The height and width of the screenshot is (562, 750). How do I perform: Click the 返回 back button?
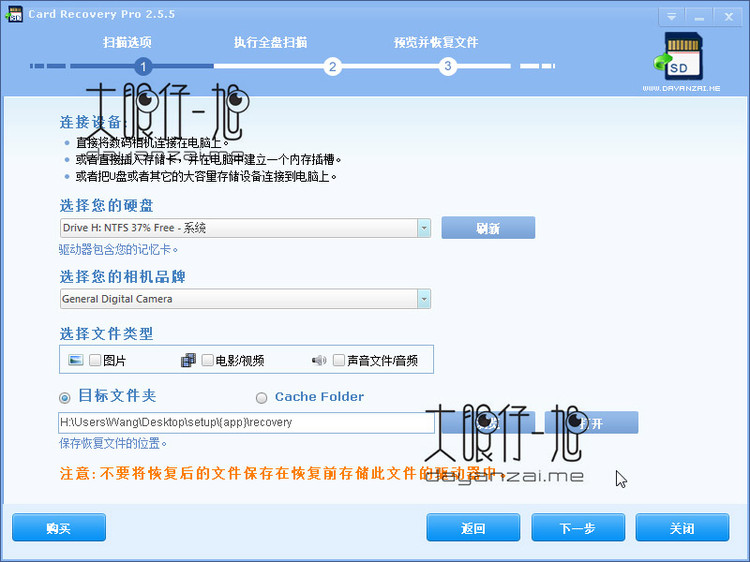(473, 528)
